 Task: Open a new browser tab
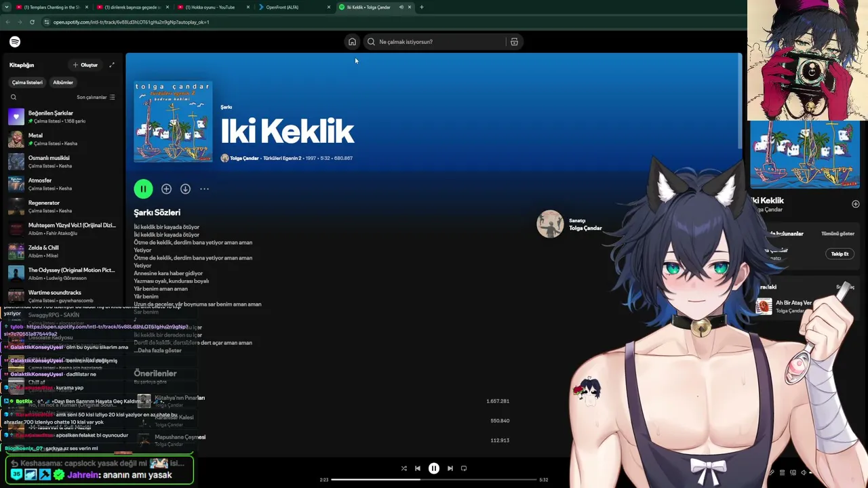[422, 7]
